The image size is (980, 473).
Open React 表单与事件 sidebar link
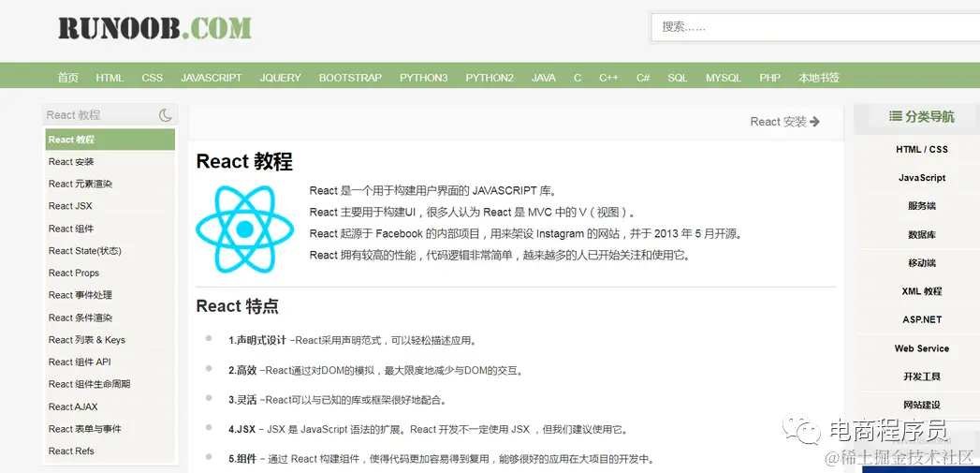(85, 429)
